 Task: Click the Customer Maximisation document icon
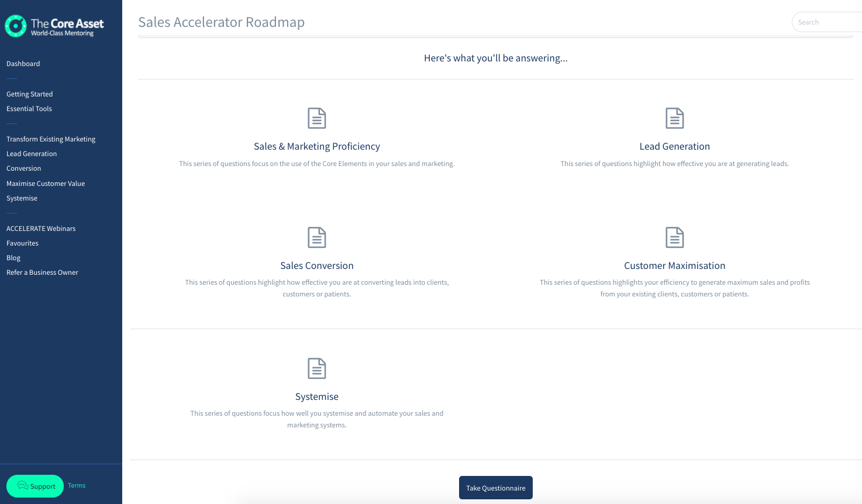coord(674,237)
